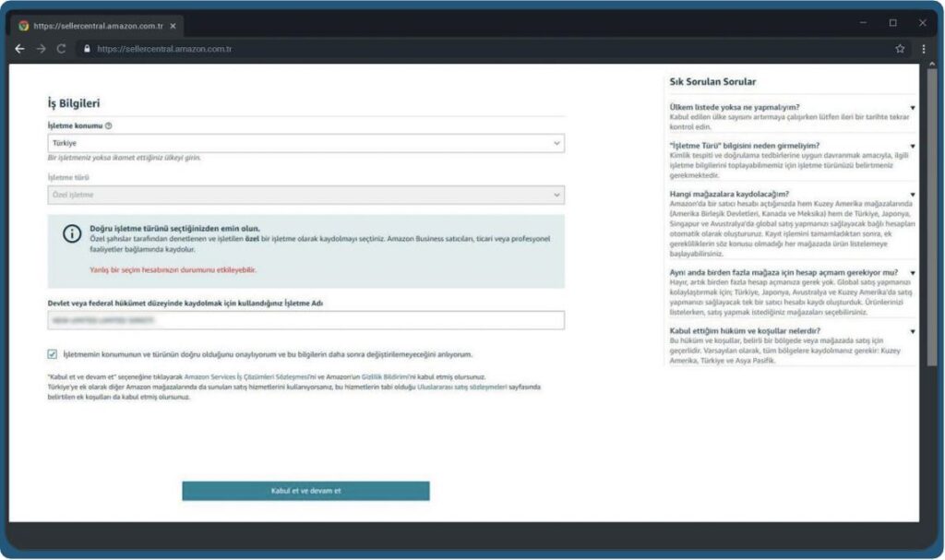Focus the address bar URL
Image resolution: width=945 pixels, height=560 pixels.
[x=164, y=49]
